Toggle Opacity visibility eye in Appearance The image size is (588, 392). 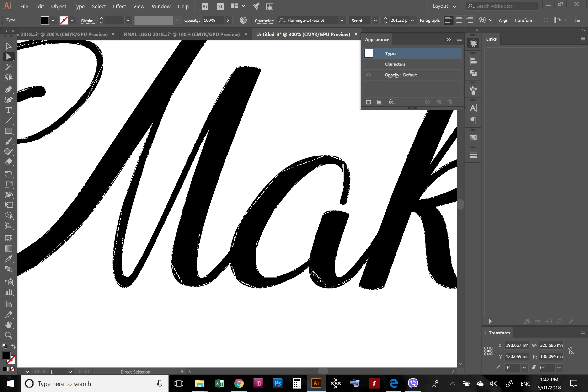368,75
